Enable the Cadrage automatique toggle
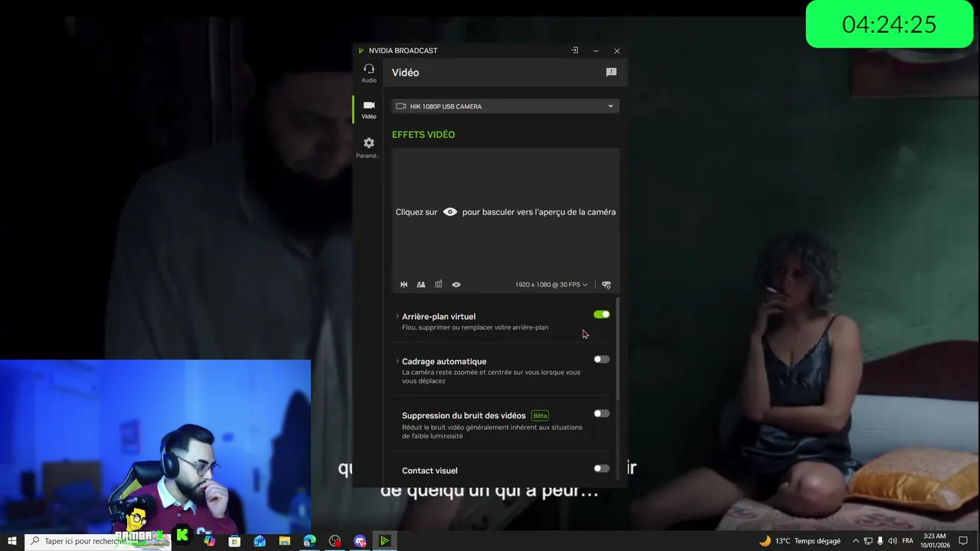 click(602, 360)
